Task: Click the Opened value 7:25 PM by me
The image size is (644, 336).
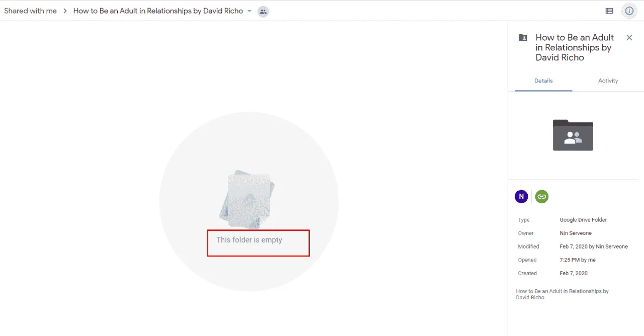Action: (x=578, y=260)
